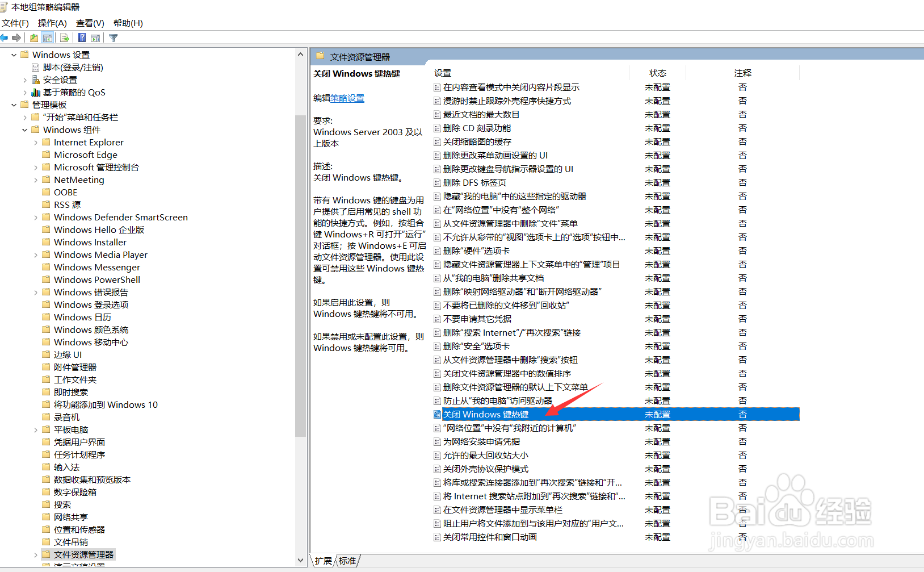
Task: Toggle the Show/Hide Action Pane icon
Action: pyautogui.click(x=95, y=38)
